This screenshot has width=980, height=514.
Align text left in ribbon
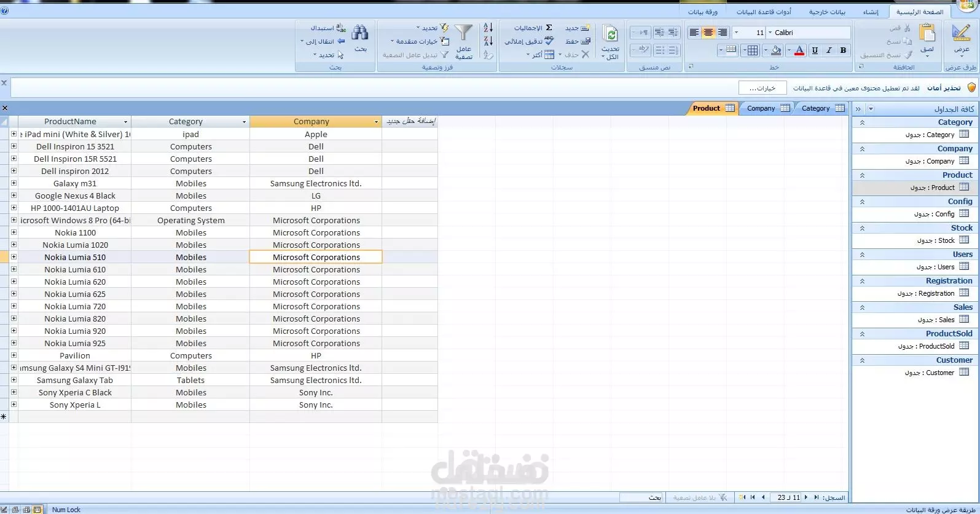click(694, 33)
